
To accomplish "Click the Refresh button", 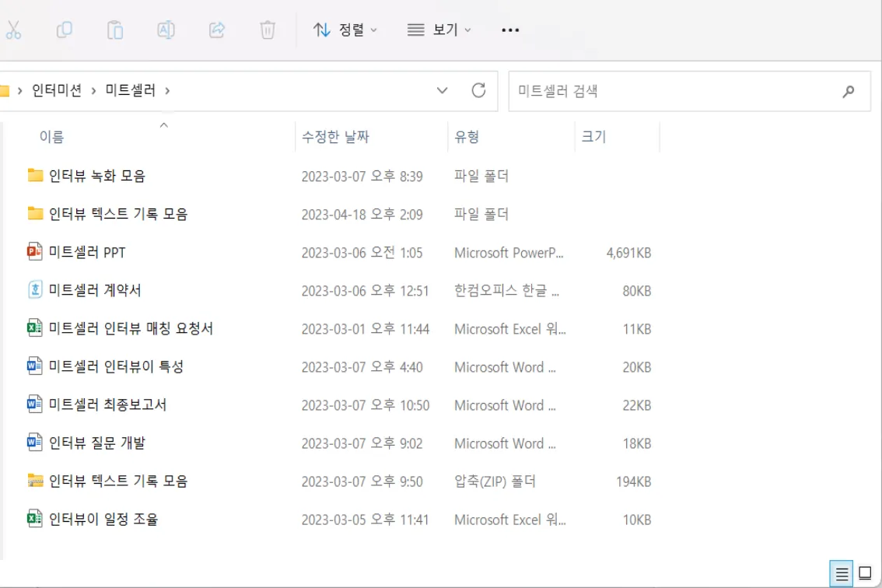I will 478,90.
